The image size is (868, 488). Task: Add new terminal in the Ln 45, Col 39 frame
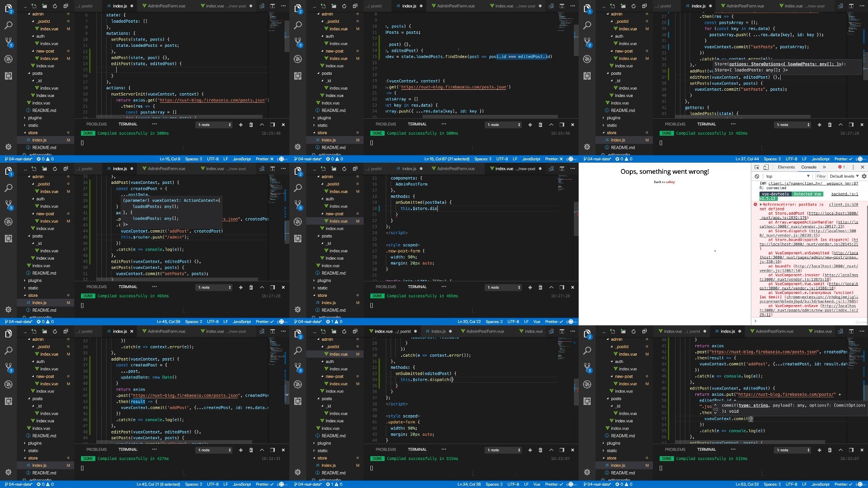pos(241,287)
